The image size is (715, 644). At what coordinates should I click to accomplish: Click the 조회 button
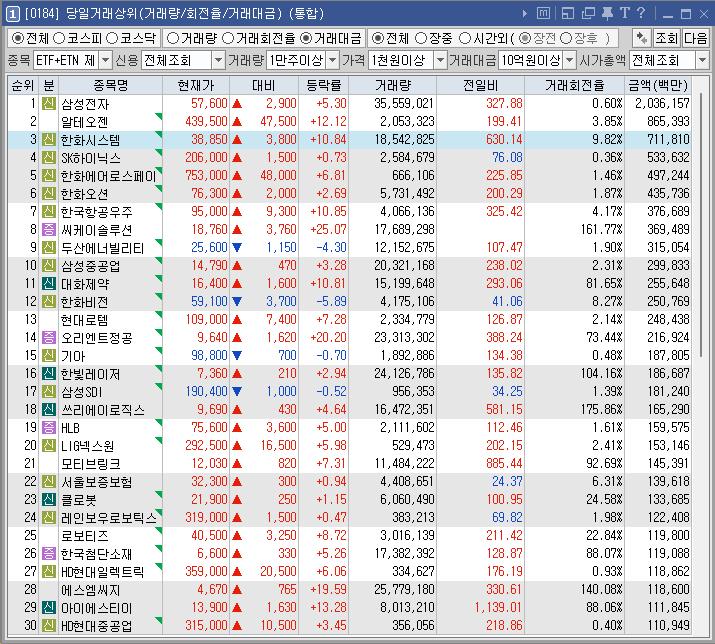[x=667, y=38]
